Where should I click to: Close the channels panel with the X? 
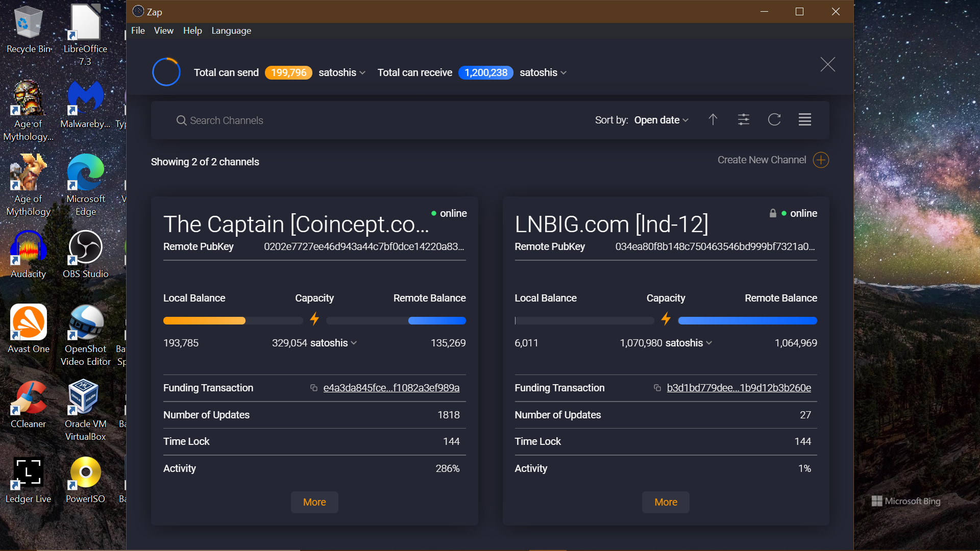pos(828,64)
